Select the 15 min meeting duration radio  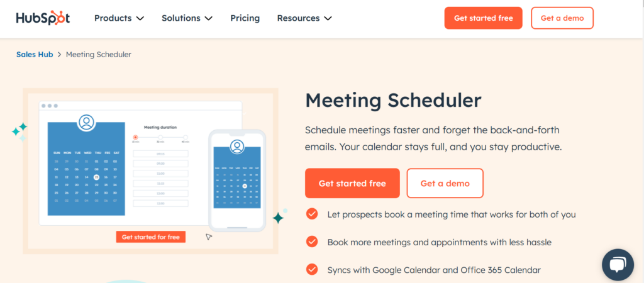(x=135, y=136)
